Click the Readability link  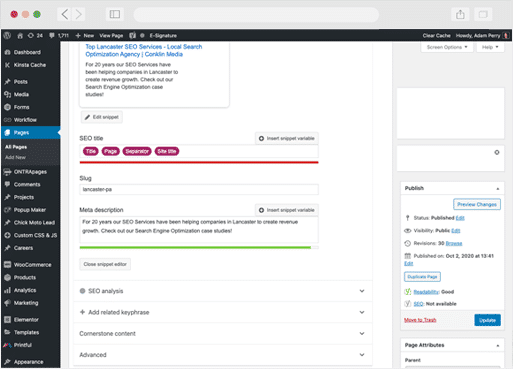426,292
